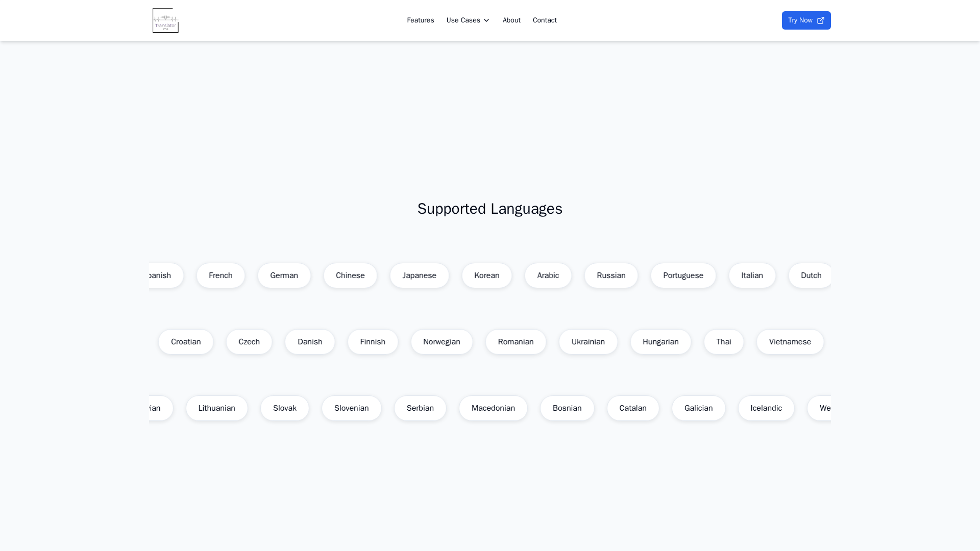Pick the Icelandic language chip
Image resolution: width=980 pixels, height=551 pixels.
766,408
